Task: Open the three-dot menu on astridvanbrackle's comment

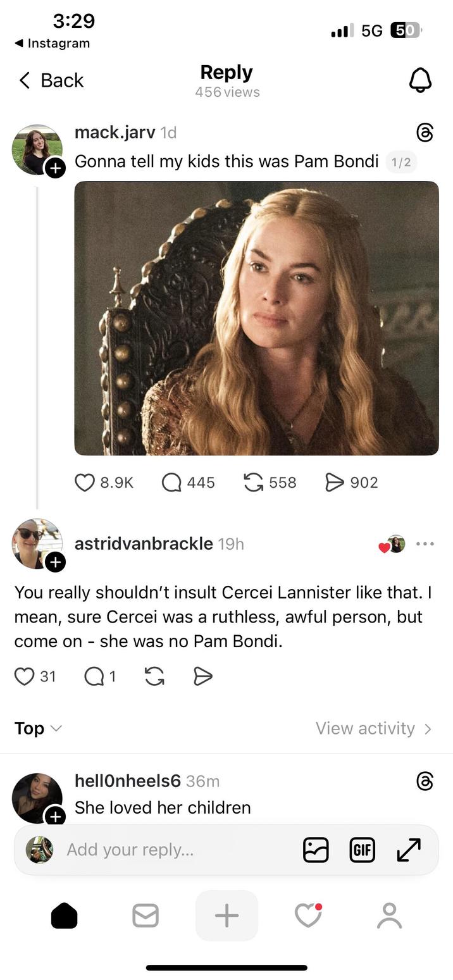Action: click(x=425, y=543)
